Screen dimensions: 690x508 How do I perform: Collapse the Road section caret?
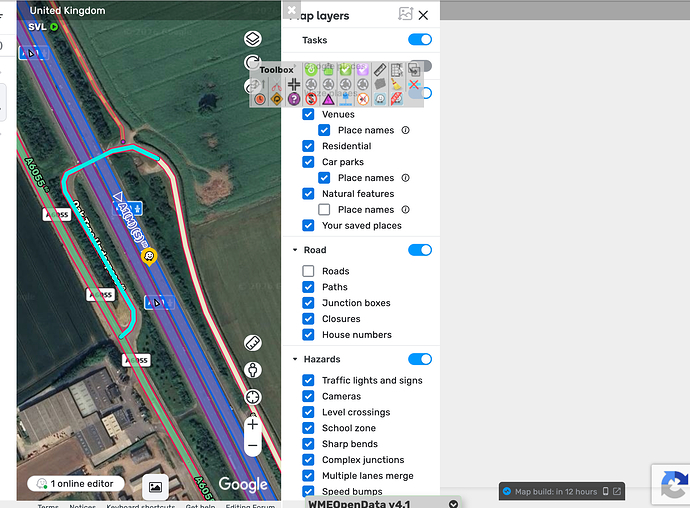[x=295, y=250]
